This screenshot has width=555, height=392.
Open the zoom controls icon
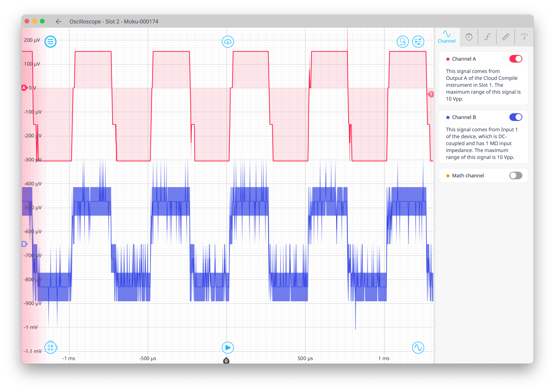(x=403, y=41)
